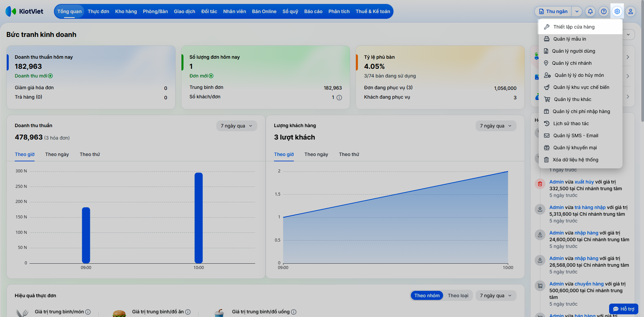Click the help question mark icon
The width and height of the screenshot is (644, 317).
click(x=604, y=11)
